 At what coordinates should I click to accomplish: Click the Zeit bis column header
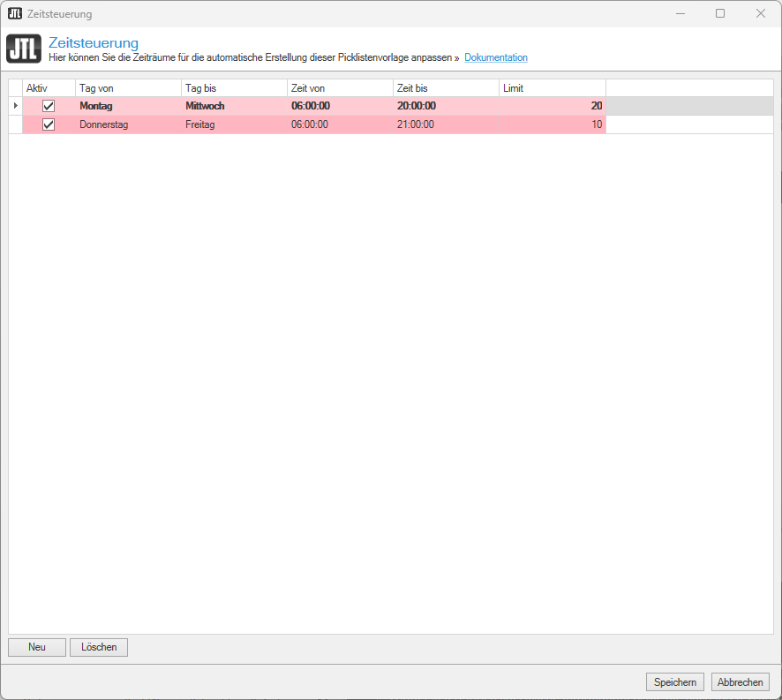[x=446, y=88]
